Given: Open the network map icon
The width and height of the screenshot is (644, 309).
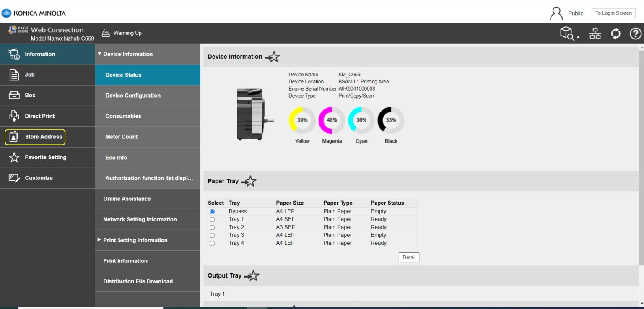Looking at the screenshot, I should (595, 33).
